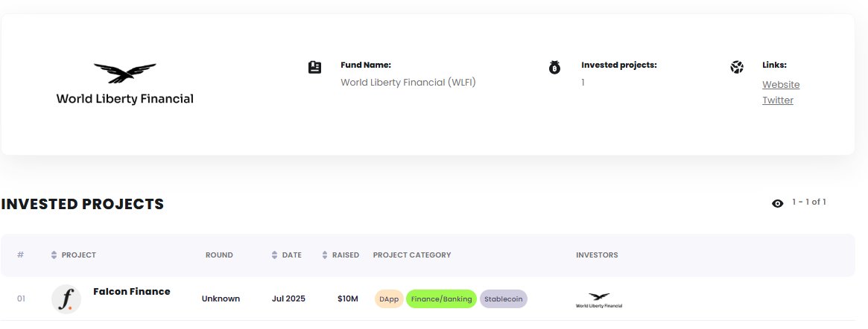Click the INVESTORS column header
This screenshot has height=329, width=868.
point(597,255)
